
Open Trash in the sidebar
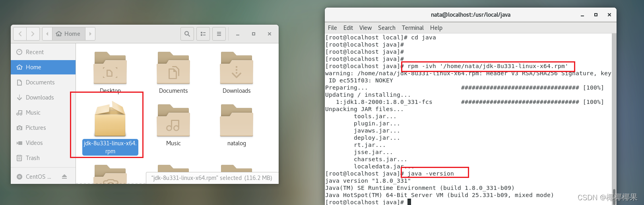click(x=43, y=158)
